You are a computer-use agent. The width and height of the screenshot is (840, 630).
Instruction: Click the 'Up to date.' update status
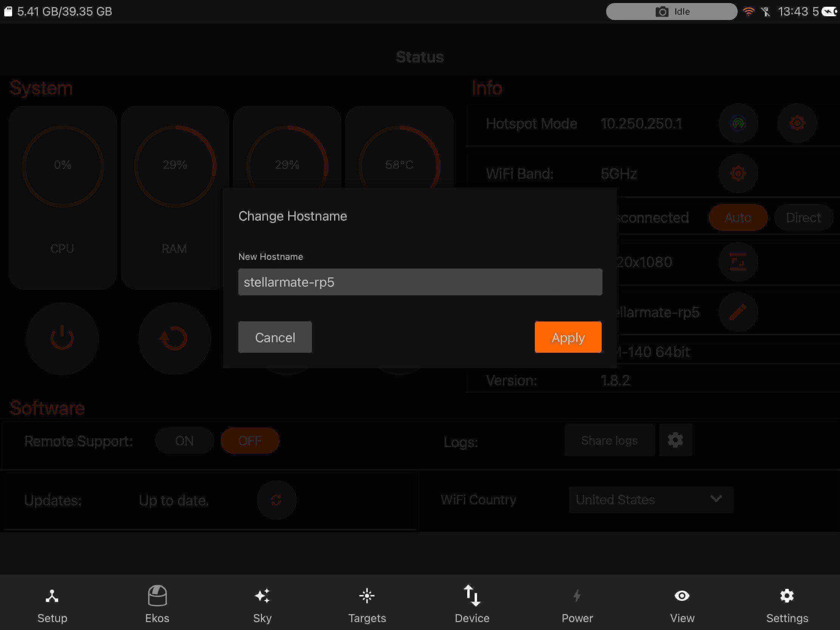coord(174,500)
